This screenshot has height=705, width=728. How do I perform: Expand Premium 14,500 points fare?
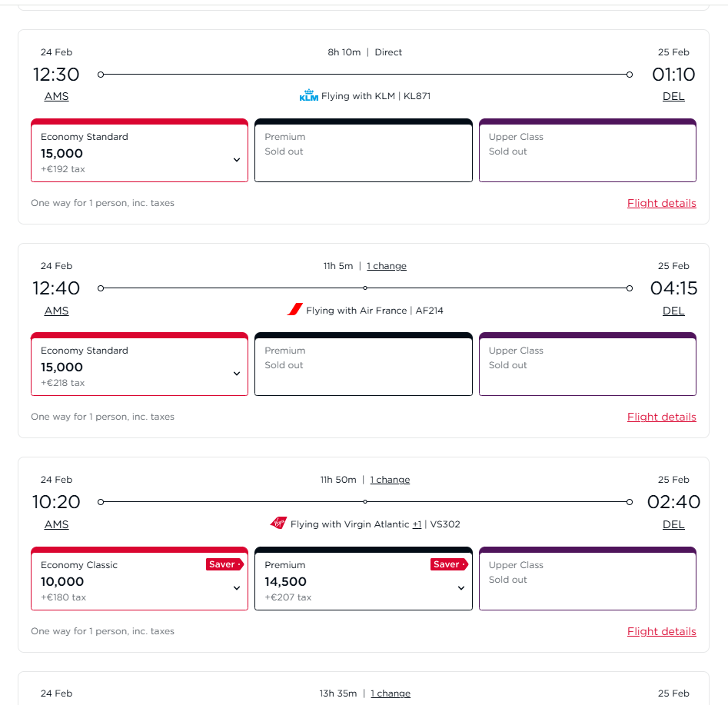tap(461, 588)
